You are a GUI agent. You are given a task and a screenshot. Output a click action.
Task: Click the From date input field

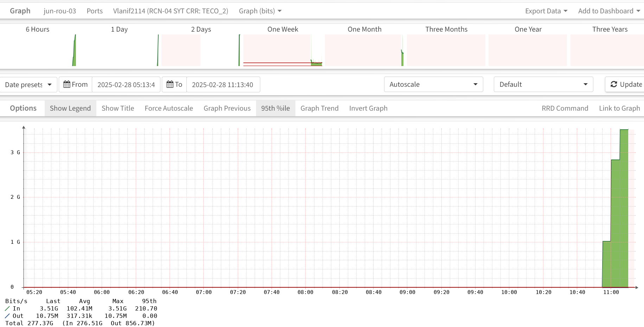pyautogui.click(x=126, y=85)
